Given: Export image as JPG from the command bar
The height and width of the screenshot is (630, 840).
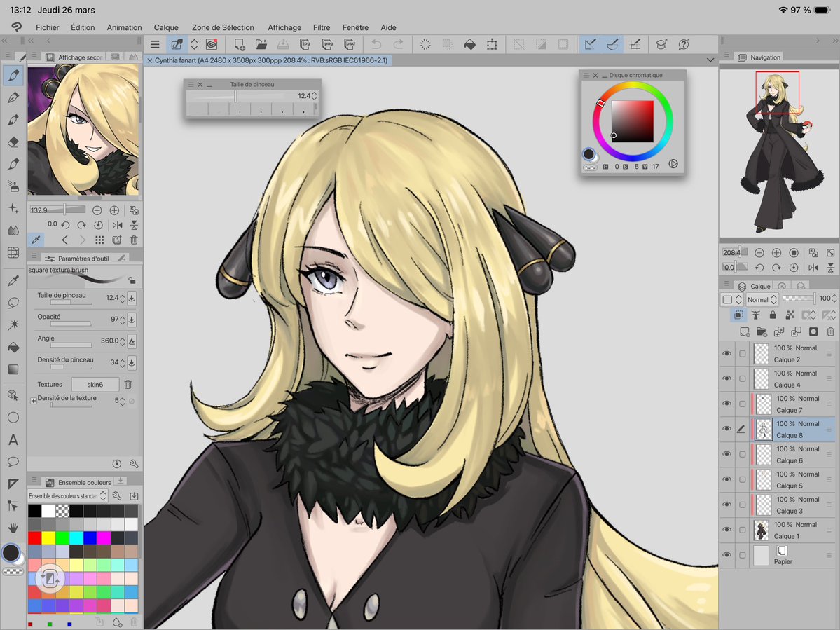Looking at the screenshot, I should pos(305,44).
